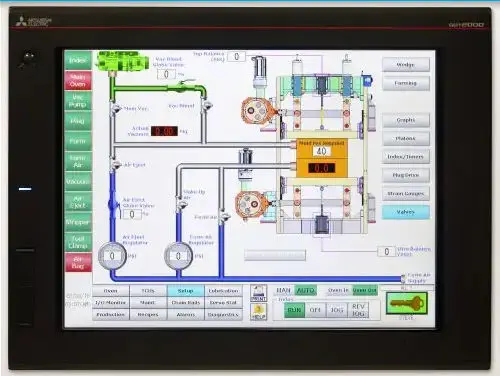The height and width of the screenshot is (376, 500).
Task: Tap the blue Air Eject globe valve
Action: [114, 204]
